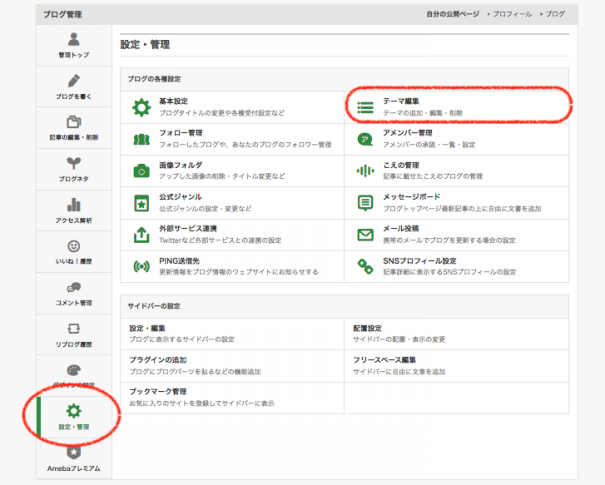Open テーマ編集 list icon
605x485 pixels.
tap(366, 107)
